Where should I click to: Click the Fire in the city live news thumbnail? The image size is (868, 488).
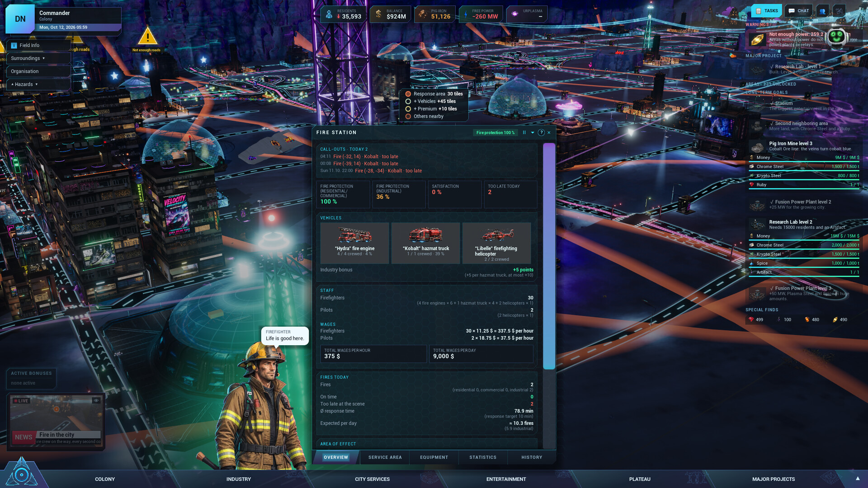tap(56, 421)
